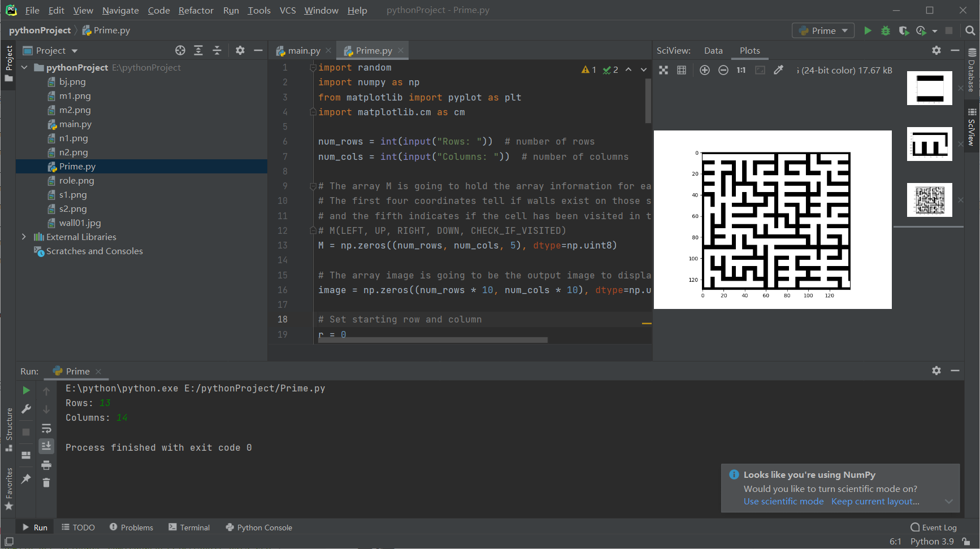Zoom out on the plot image
The width and height of the screenshot is (980, 549).
click(723, 70)
